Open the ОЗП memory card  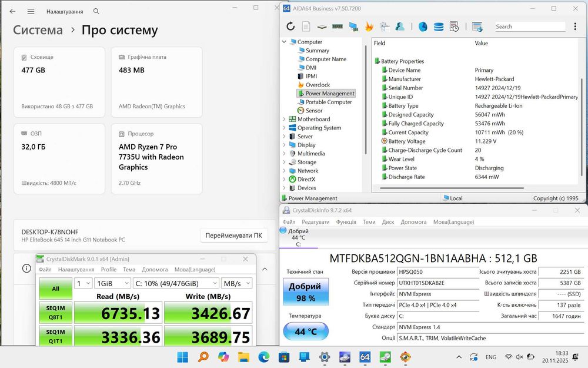tap(59, 159)
